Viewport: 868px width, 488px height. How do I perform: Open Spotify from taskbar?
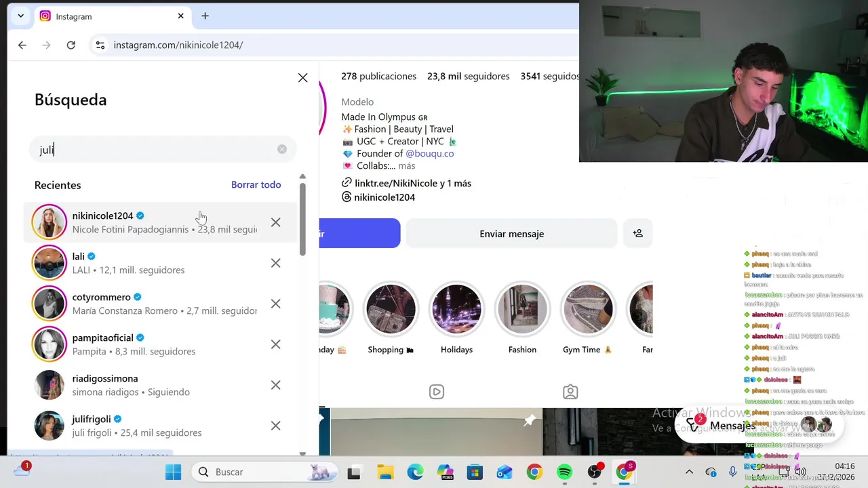click(x=564, y=472)
